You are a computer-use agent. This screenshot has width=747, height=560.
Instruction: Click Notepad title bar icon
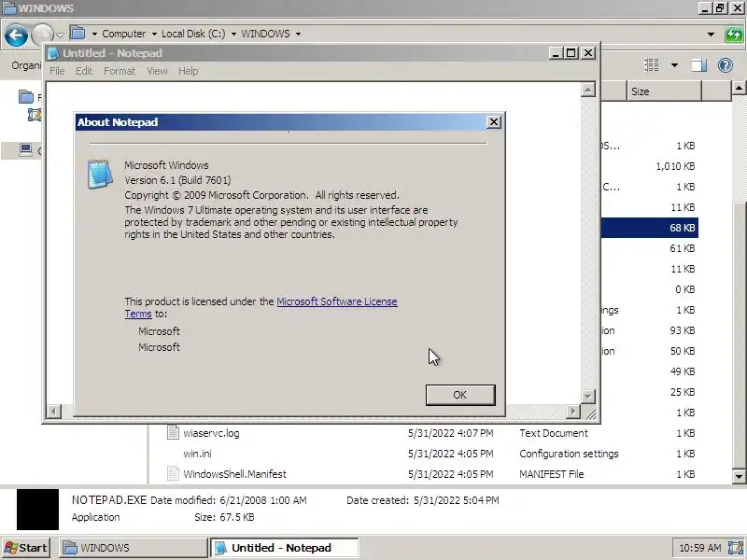[x=54, y=53]
